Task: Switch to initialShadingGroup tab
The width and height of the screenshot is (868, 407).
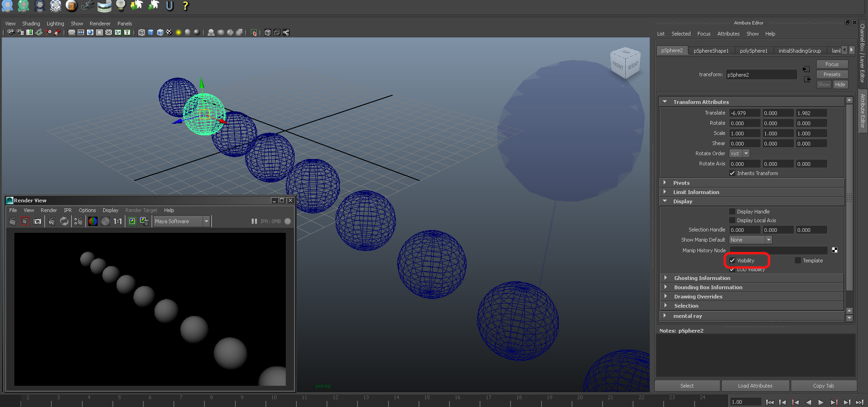Action: click(800, 51)
